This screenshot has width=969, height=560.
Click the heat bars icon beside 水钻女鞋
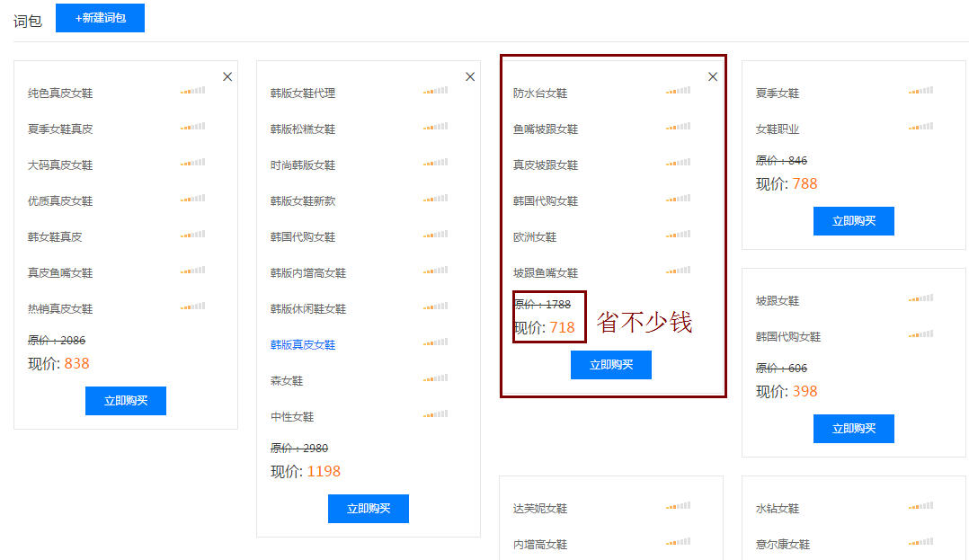(920, 506)
